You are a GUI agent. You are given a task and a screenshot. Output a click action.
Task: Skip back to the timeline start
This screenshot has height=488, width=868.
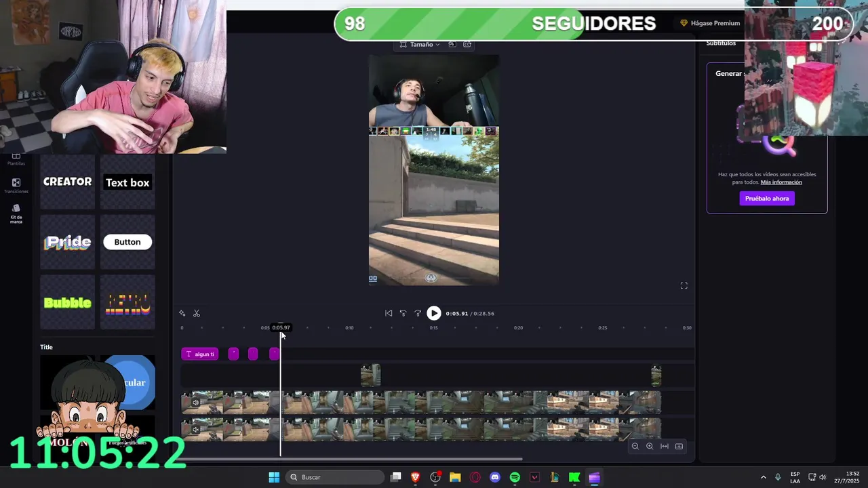click(x=389, y=313)
